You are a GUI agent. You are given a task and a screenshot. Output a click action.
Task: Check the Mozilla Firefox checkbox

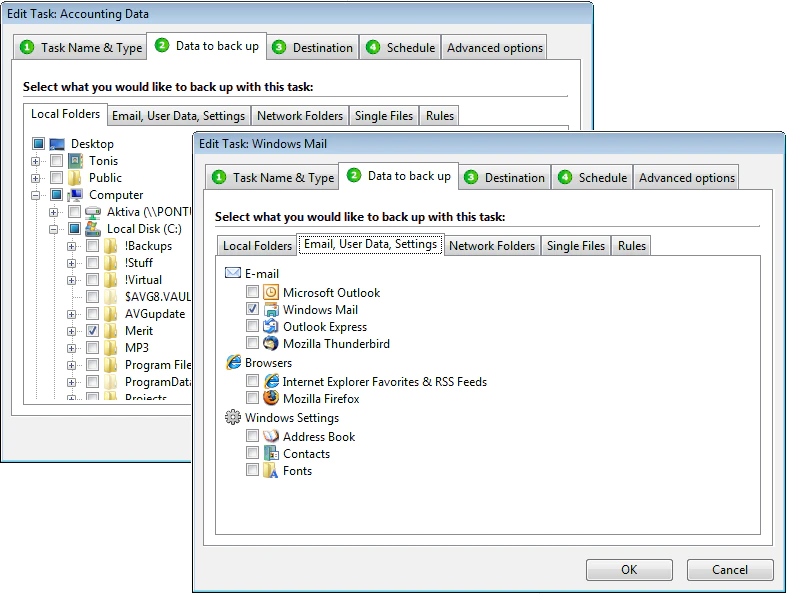tap(252, 398)
